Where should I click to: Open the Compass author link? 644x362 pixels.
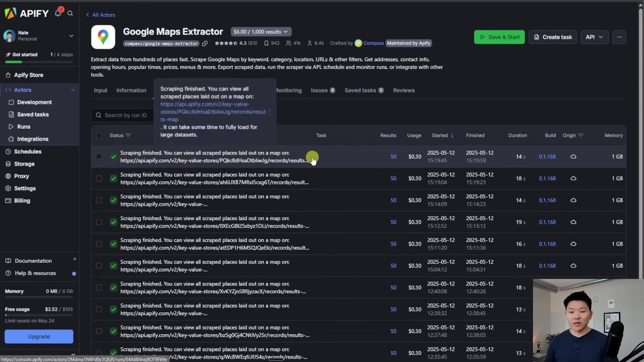coord(373,43)
